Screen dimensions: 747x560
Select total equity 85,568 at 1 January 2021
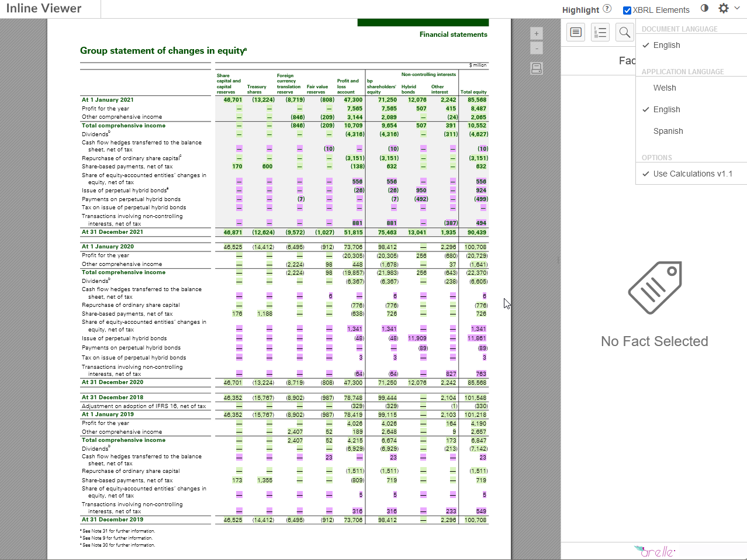(x=477, y=100)
